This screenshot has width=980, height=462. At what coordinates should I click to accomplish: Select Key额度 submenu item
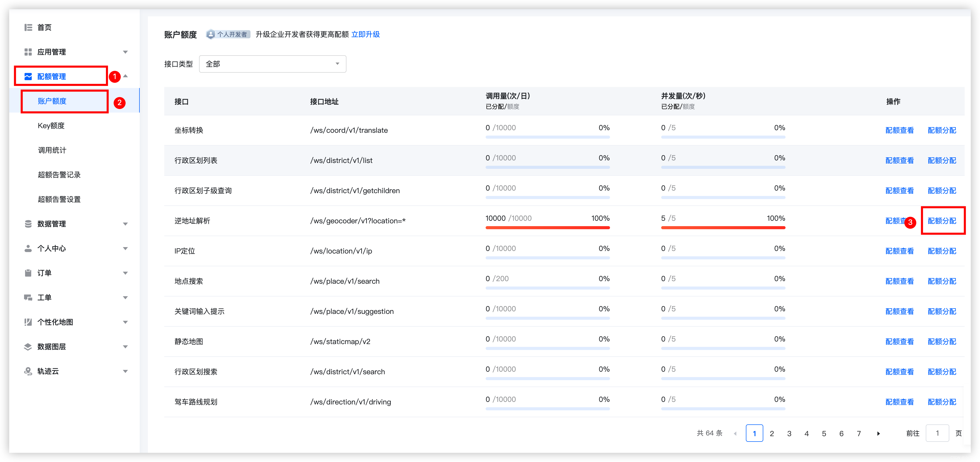coord(51,126)
